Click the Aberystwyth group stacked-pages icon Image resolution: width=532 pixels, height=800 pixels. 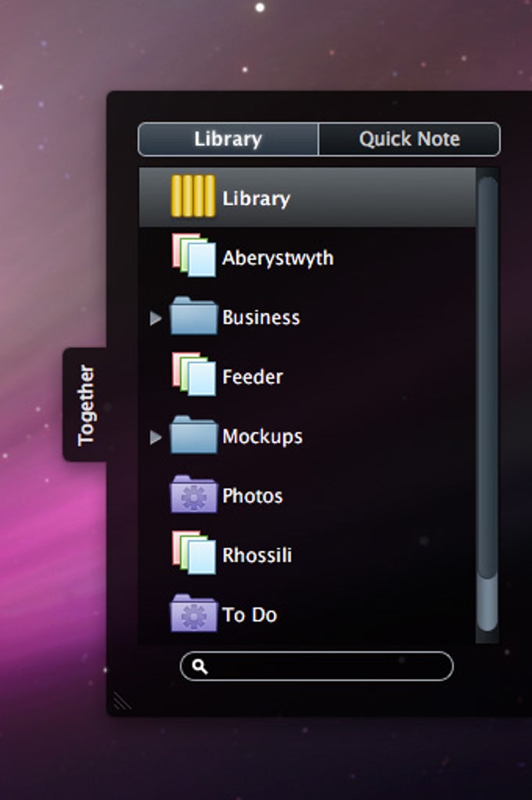[x=194, y=256]
